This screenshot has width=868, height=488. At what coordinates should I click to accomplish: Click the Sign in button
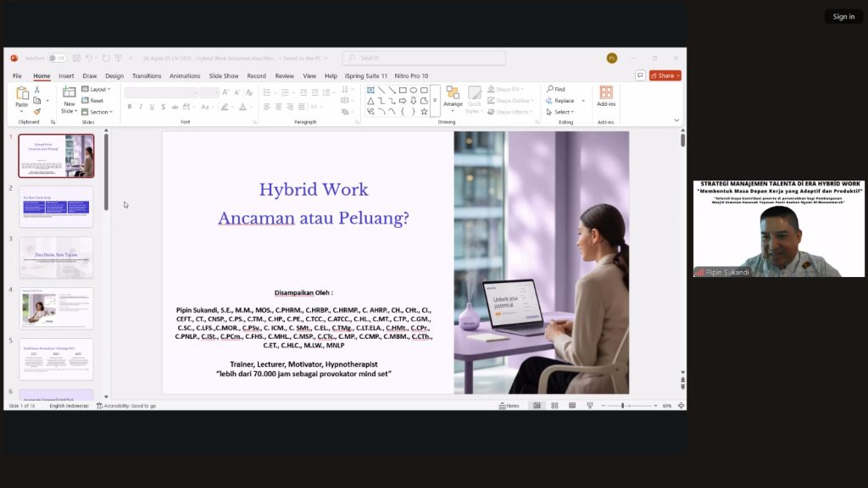pyautogui.click(x=843, y=16)
